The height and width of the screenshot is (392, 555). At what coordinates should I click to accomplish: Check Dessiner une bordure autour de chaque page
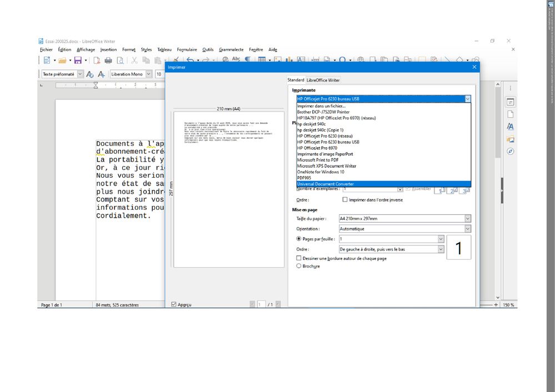tap(299, 258)
